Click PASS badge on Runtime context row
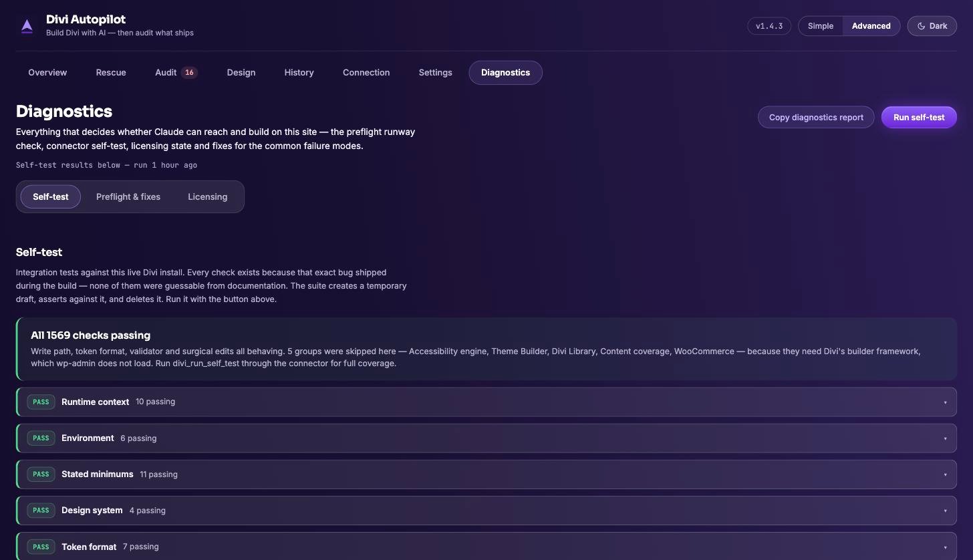This screenshot has height=560, width=973. pyautogui.click(x=41, y=402)
